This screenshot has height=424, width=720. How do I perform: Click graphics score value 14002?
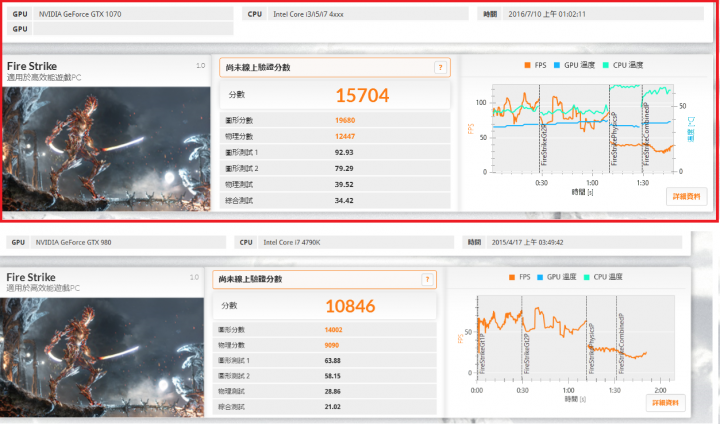tap(333, 330)
